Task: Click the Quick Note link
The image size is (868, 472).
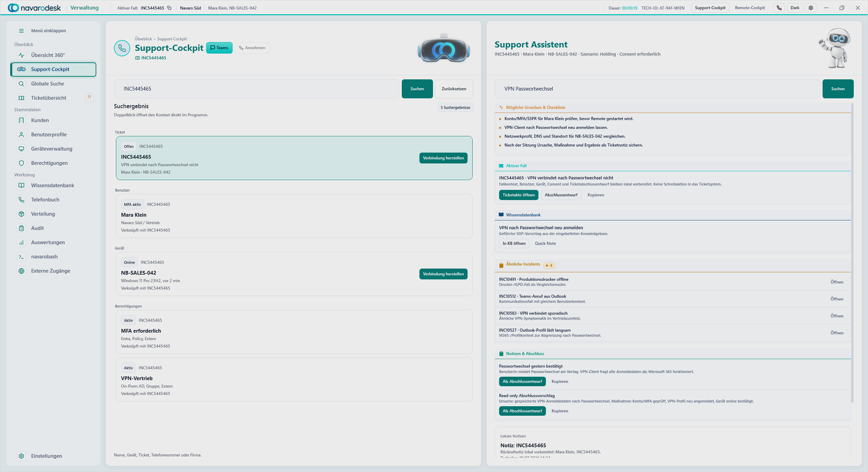Action: tap(545, 243)
